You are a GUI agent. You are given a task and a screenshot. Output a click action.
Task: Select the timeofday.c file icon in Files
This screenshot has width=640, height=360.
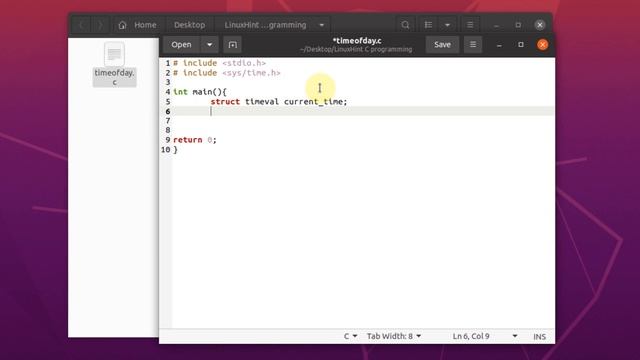coord(114,64)
